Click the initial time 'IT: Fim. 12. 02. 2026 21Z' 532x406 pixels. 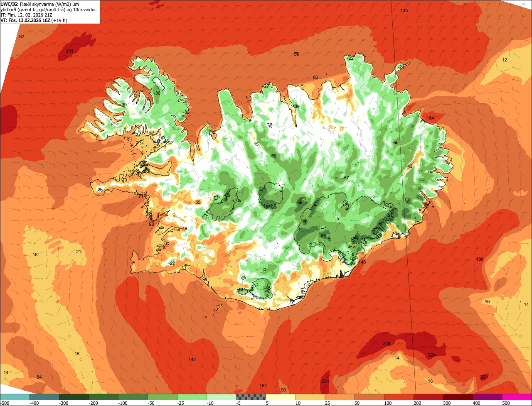(27, 15)
